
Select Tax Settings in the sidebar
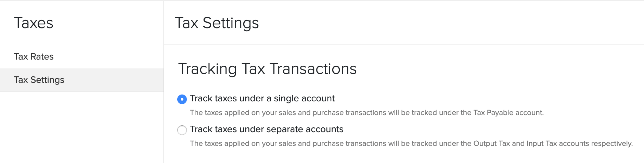tap(39, 80)
